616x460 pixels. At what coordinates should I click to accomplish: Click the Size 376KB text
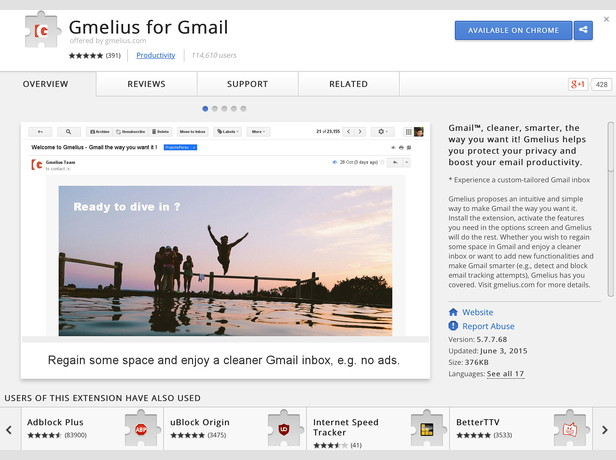tap(468, 362)
